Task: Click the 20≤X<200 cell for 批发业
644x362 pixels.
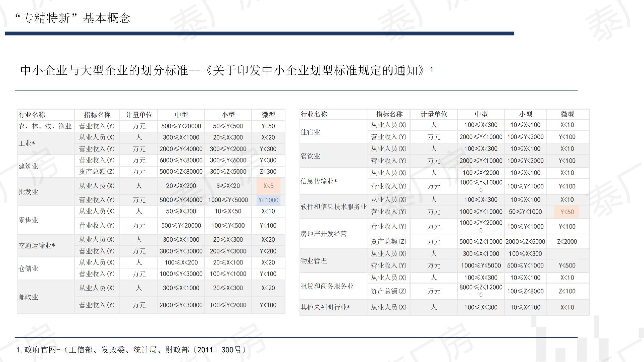Action: point(181,186)
